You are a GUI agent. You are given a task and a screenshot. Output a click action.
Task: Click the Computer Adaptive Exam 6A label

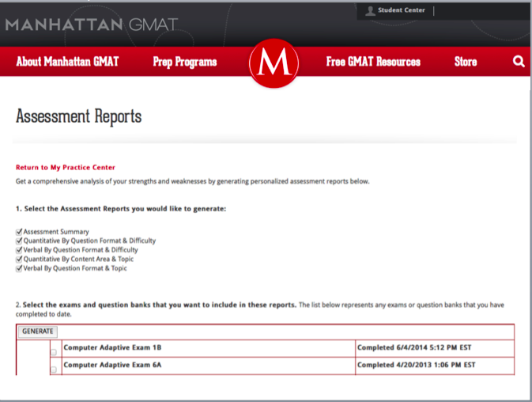[x=112, y=365]
